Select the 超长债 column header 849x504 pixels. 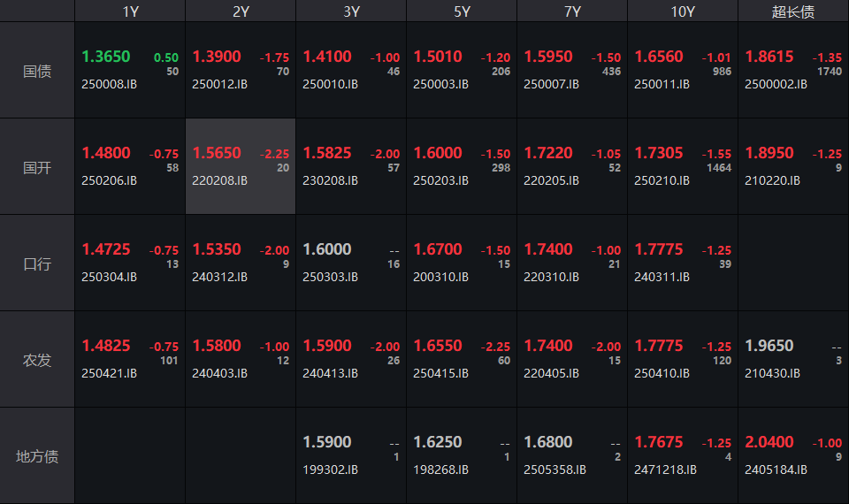pos(793,11)
